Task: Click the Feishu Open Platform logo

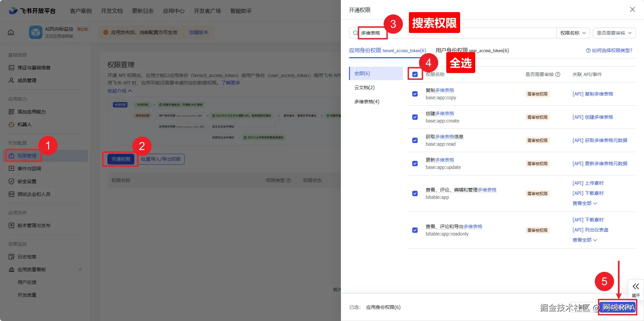Action: 32,11
